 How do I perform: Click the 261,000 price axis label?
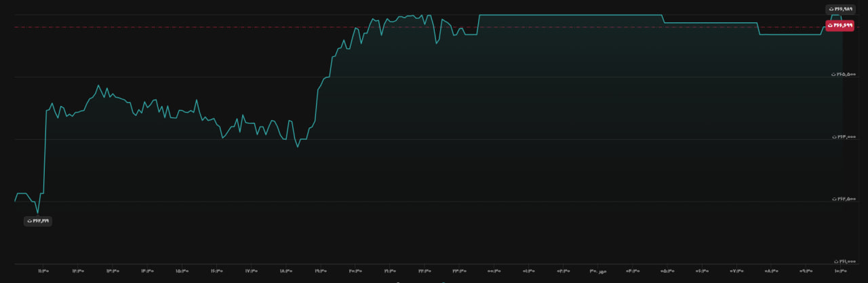pyautogui.click(x=844, y=261)
